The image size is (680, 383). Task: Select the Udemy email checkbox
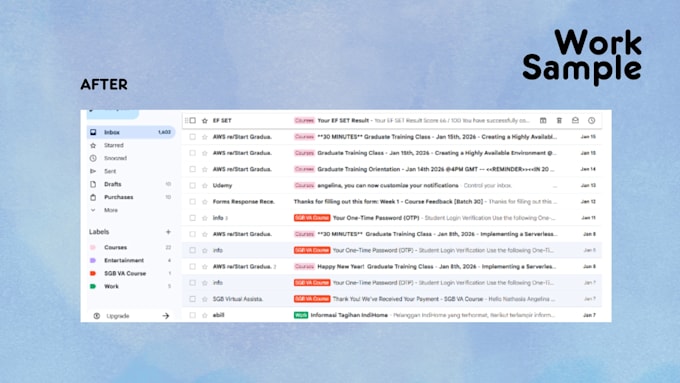(x=193, y=186)
